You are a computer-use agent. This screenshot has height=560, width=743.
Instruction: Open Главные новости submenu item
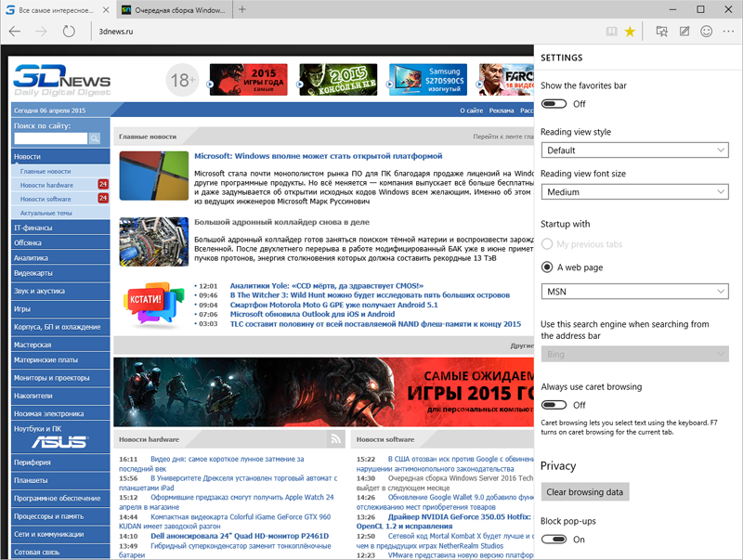[45, 171]
